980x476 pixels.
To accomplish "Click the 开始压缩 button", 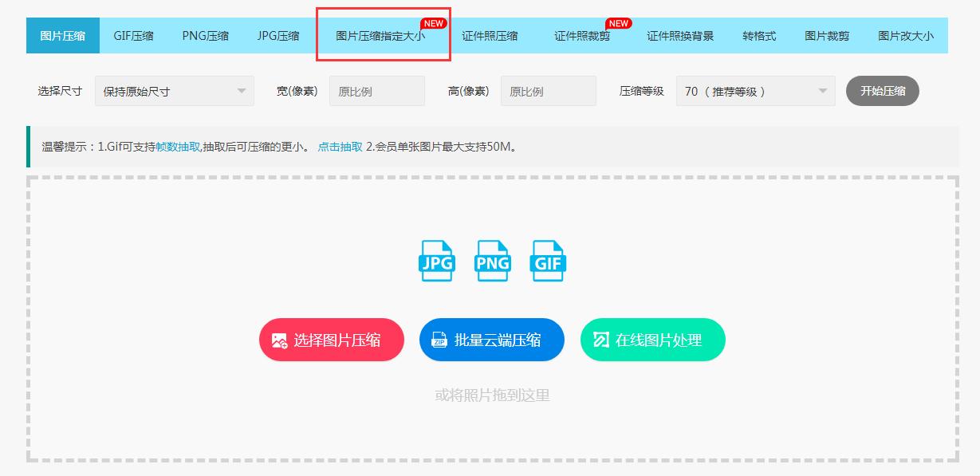I will tap(882, 90).
